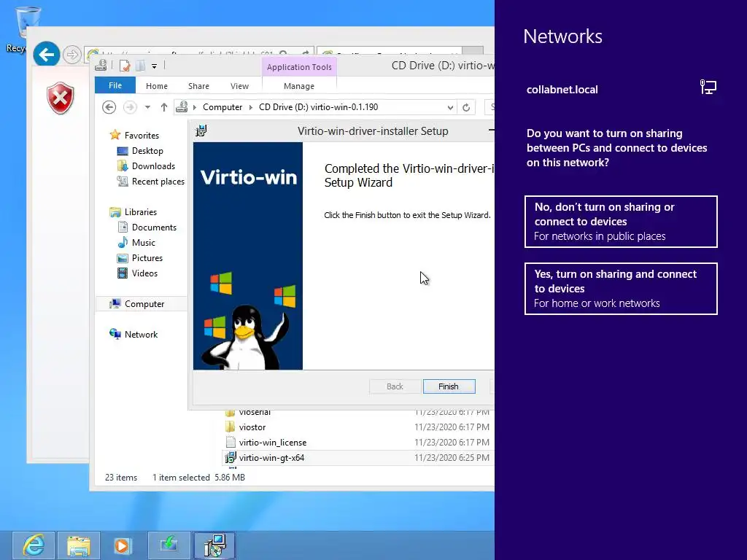Click Explorer forward navigation arrow

[x=130, y=107]
